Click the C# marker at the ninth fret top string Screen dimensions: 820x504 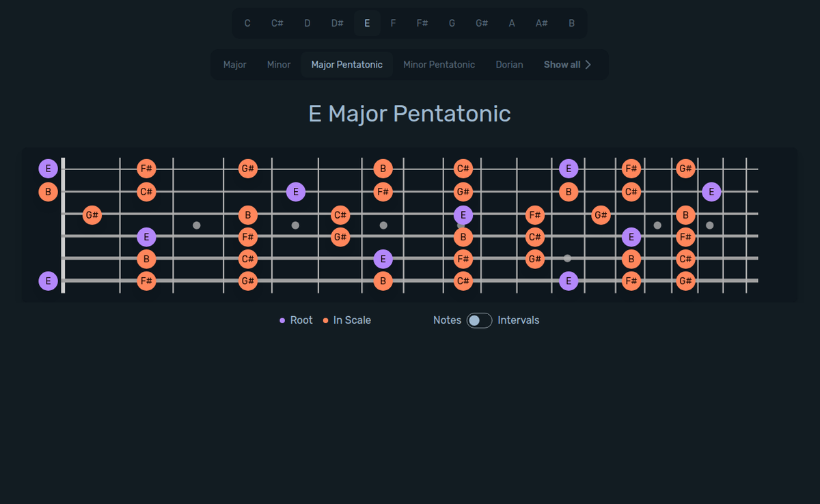(463, 168)
